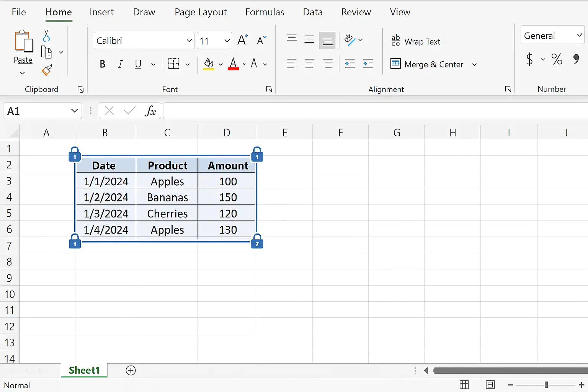This screenshot has width=588, height=392.
Task: Click the Orientation text angle icon
Action: click(x=350, y=40)
